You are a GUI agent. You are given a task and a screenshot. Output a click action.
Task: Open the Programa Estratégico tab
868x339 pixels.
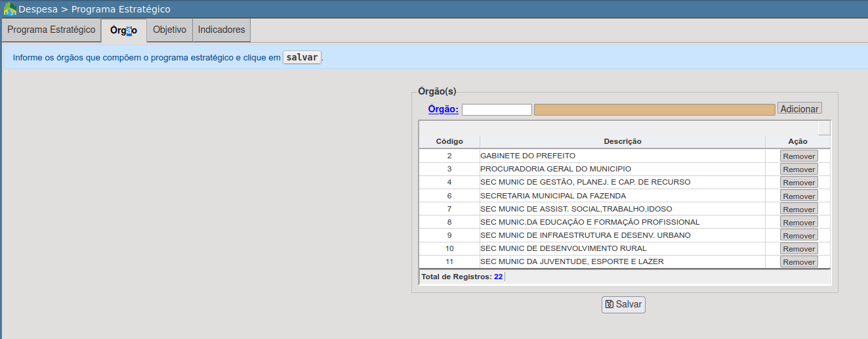(x=51, y=30)
